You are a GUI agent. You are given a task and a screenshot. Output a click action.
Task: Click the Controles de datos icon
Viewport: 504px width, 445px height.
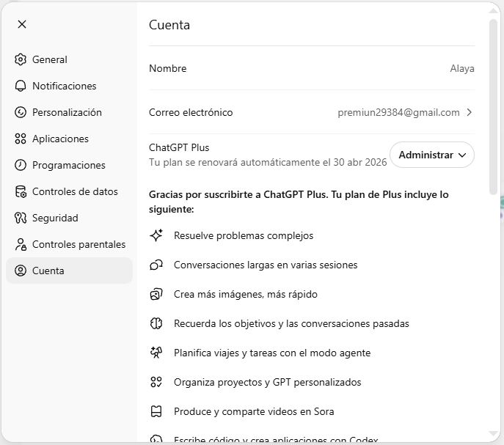pyautogui.click(x=21, y=191)
